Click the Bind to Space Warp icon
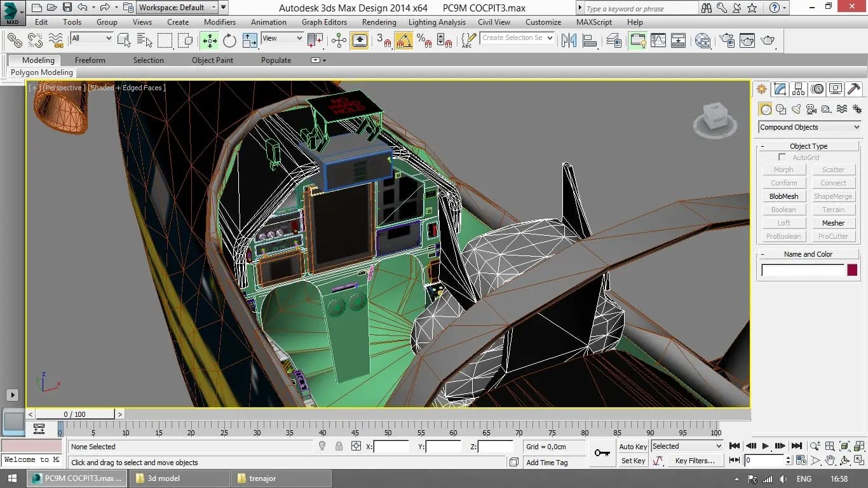Viewport: 868px width, 488px height. [x=56, y=41]
